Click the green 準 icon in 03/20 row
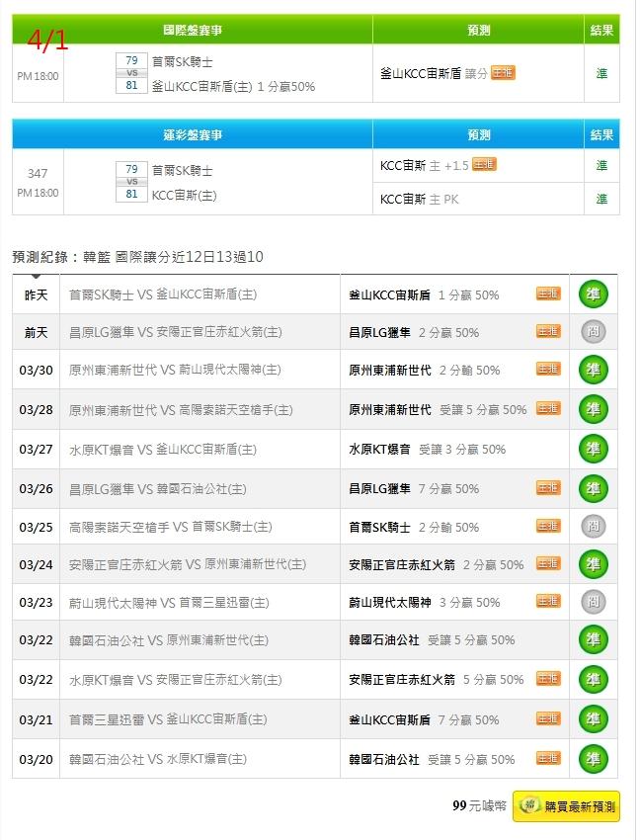Viewport: 641px width, 840px height. click(x=594, y=759)
